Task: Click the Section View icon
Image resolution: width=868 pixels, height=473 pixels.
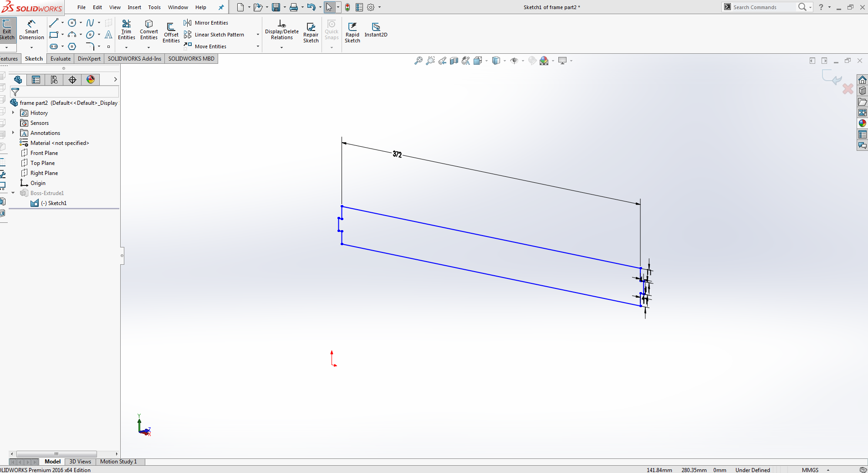Action: [x=454, y=61]
